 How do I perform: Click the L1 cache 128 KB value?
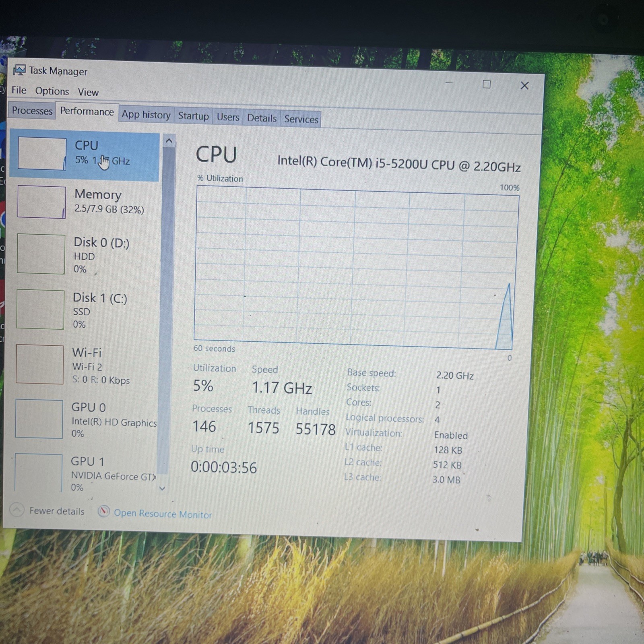pos(448,450)
